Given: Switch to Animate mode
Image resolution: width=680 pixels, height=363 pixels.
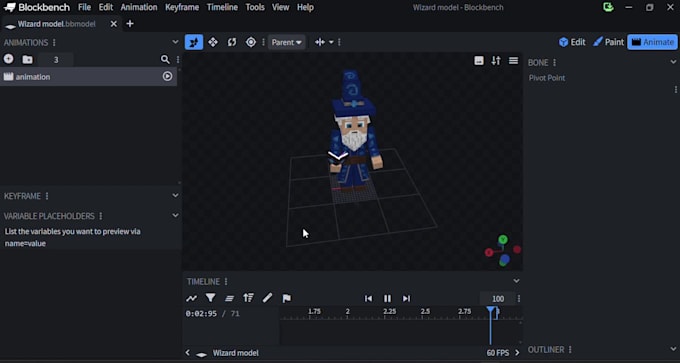Looking at the screenshot, I should [x=652, y=42].
